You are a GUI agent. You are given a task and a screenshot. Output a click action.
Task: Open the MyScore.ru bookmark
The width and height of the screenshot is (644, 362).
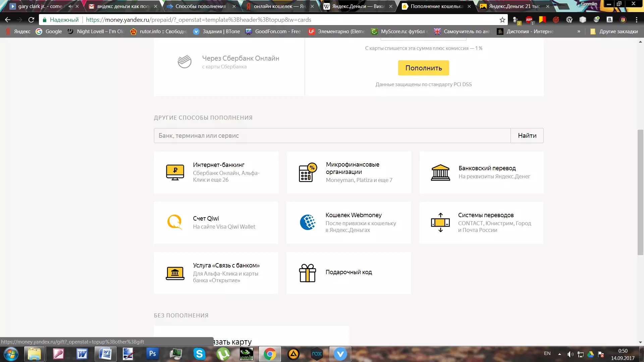click(x=399, y=31)
